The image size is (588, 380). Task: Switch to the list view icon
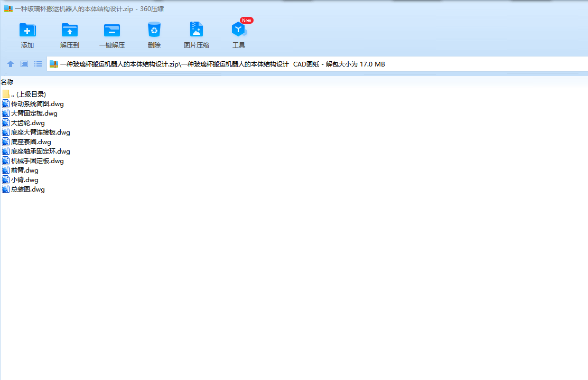click(38, 64)
